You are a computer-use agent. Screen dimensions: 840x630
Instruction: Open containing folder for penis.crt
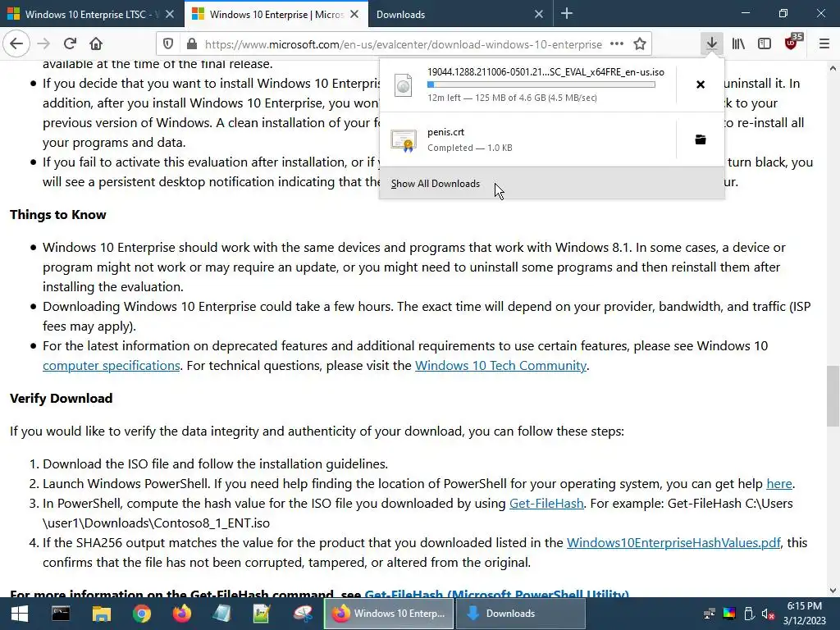point(701,139)
